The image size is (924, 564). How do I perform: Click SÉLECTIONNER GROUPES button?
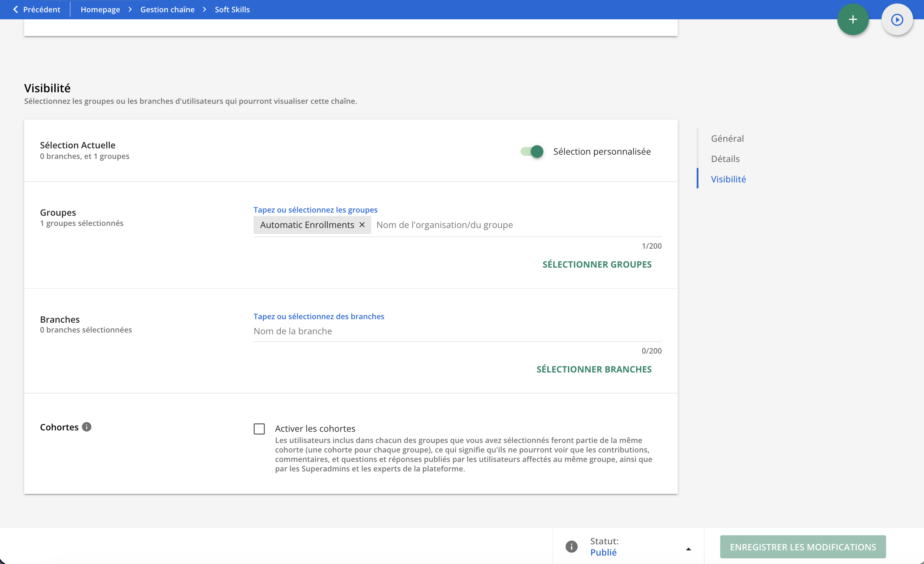(x=597, y=264)
